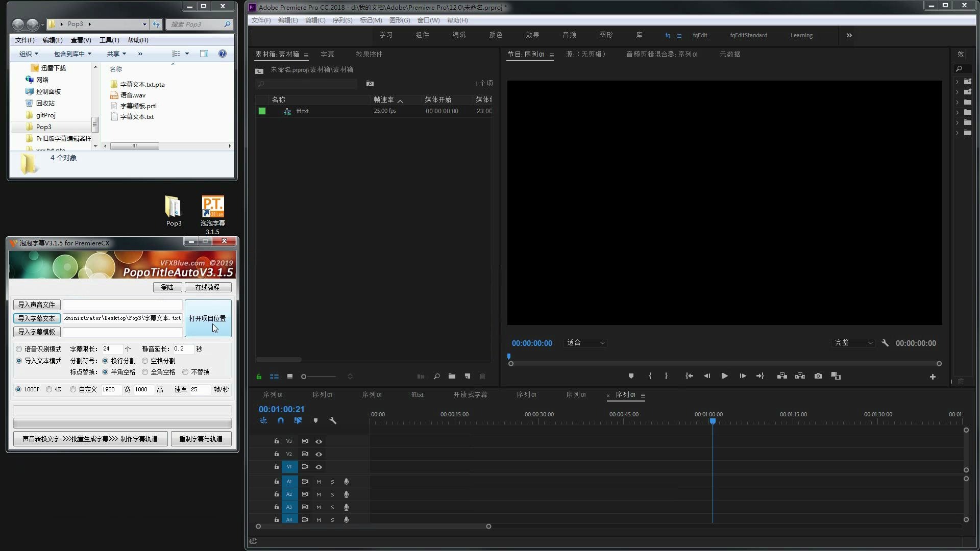This screenshot has width=980, height=551.
Task: Click the Extract button in program monitor
Action: [800, 376]
